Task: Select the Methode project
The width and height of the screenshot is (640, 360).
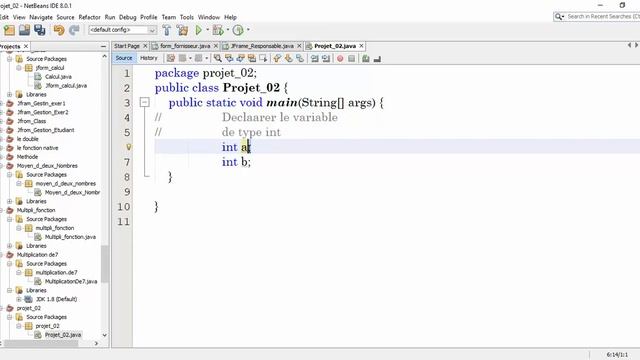Action: tap(27, 157)
